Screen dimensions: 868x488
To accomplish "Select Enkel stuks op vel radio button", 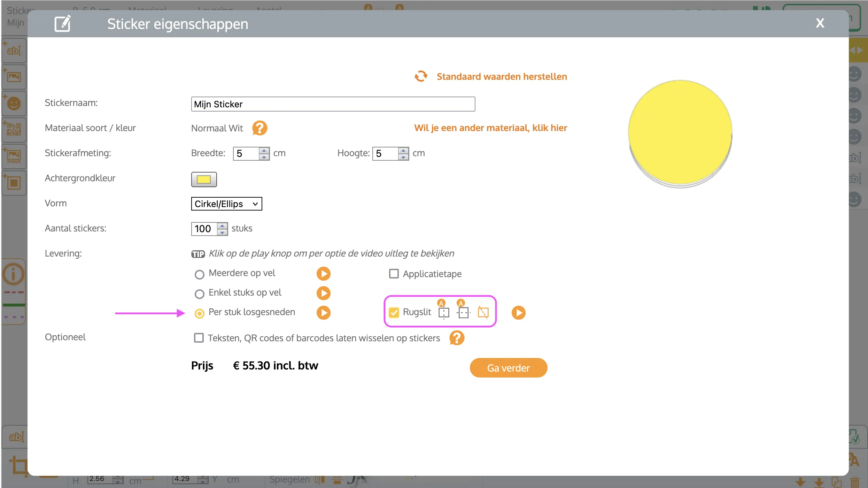I will point(199,294).
